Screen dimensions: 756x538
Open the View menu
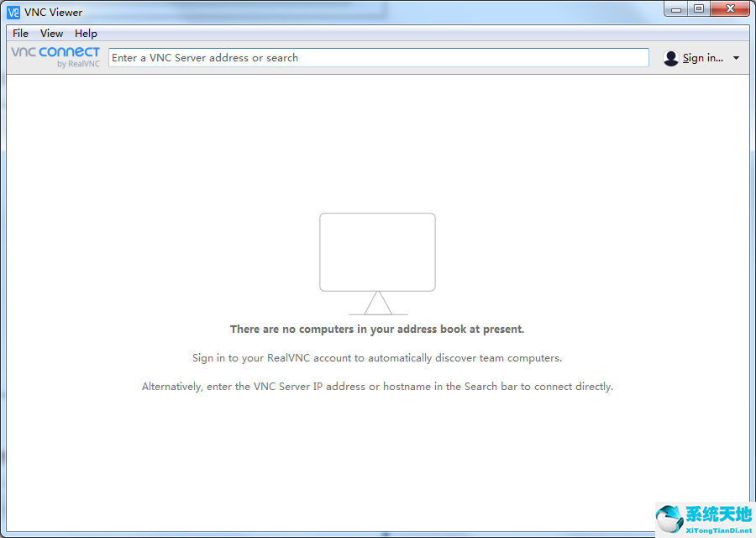tap(51, 34)
